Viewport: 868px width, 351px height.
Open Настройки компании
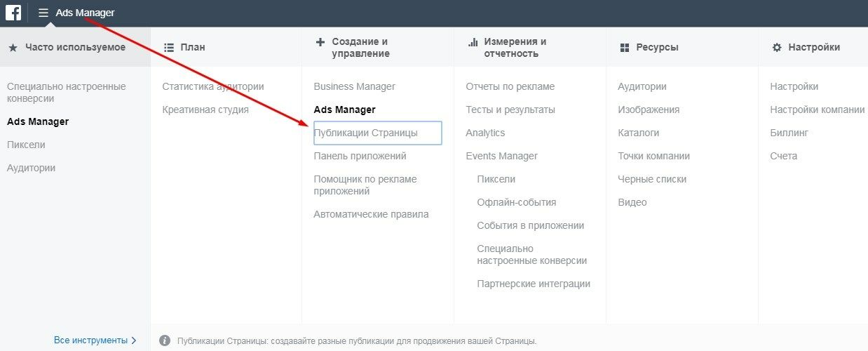click(818, 110)
